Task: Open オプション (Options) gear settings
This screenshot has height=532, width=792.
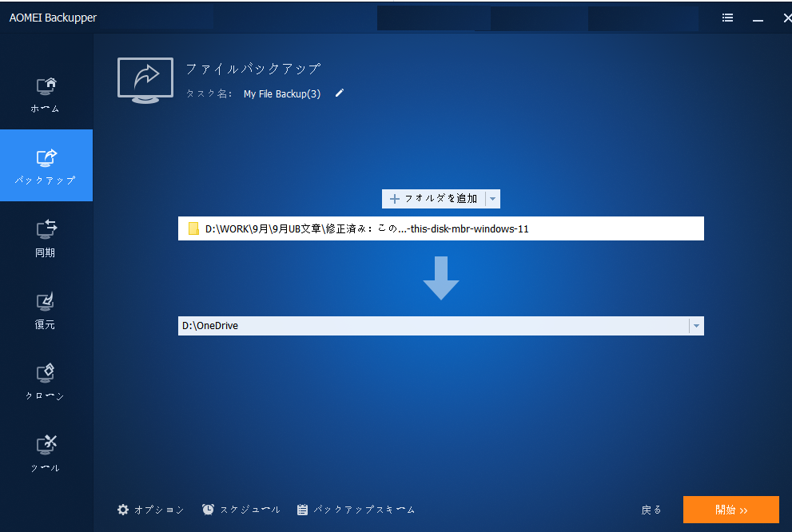Action: point(150,510)
